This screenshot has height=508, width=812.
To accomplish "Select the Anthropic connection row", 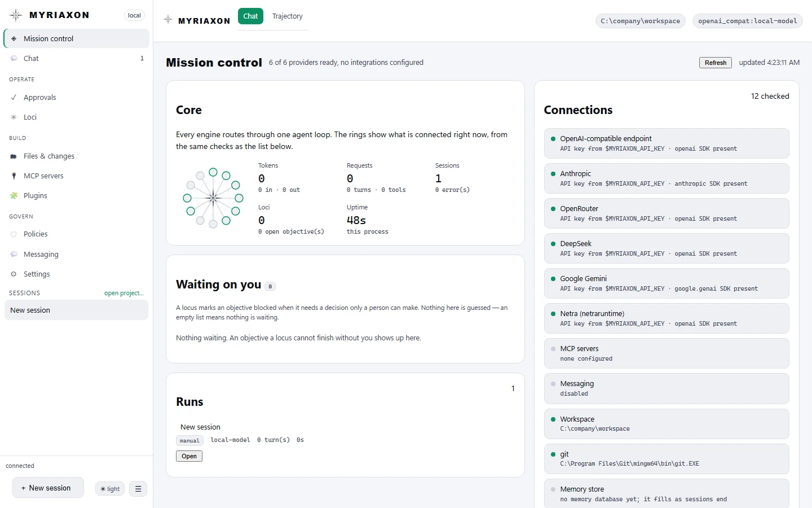I will [x=667, y=178].
